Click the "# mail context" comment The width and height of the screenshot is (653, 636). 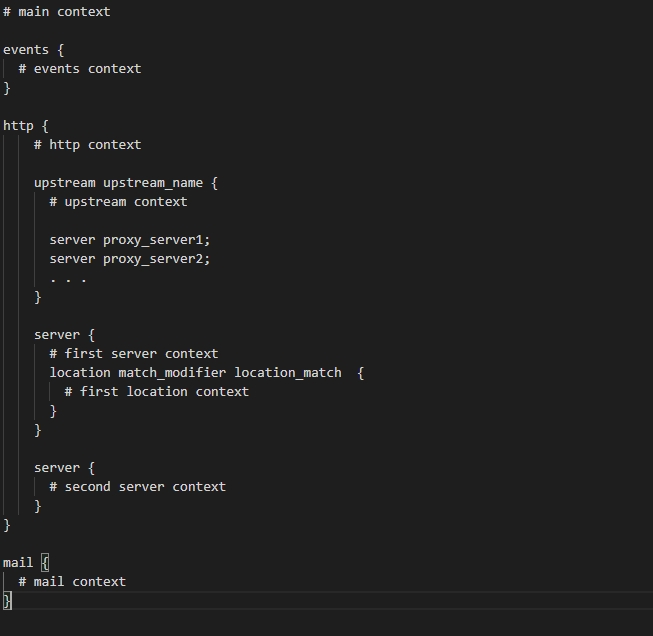[x=72, y=582]
